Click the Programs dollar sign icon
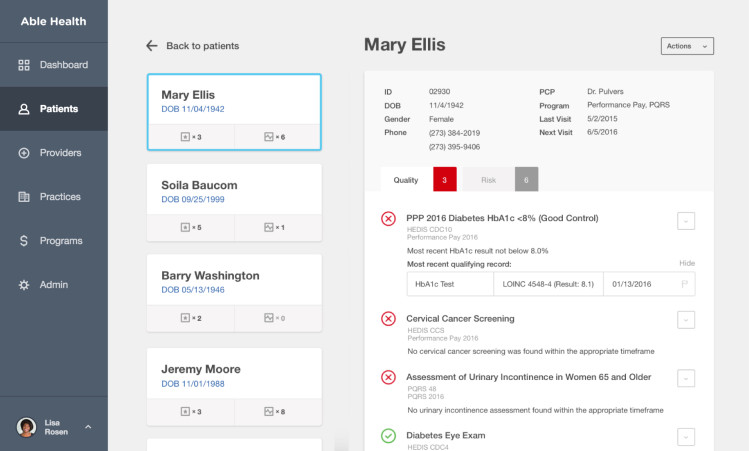The height and width of the screenshot is (451, 749). [x=24, y=241]
